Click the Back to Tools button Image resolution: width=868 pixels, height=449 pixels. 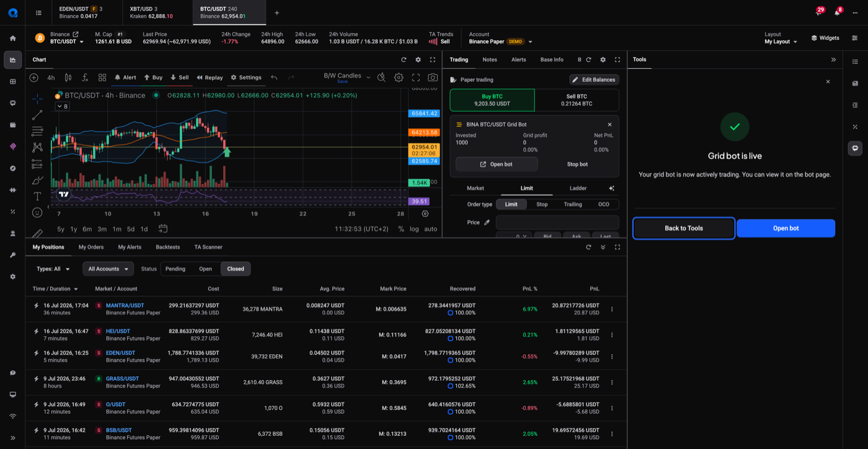coord(684,228)
